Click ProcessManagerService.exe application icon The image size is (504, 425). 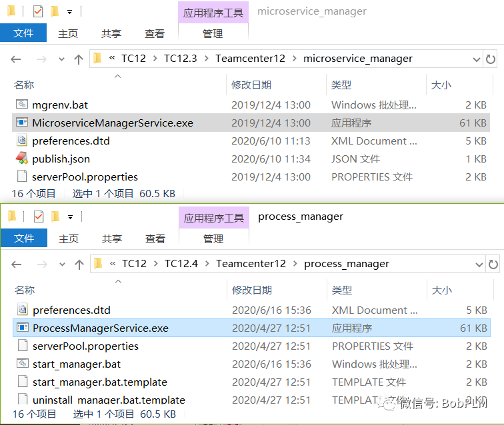click(23, 327)
